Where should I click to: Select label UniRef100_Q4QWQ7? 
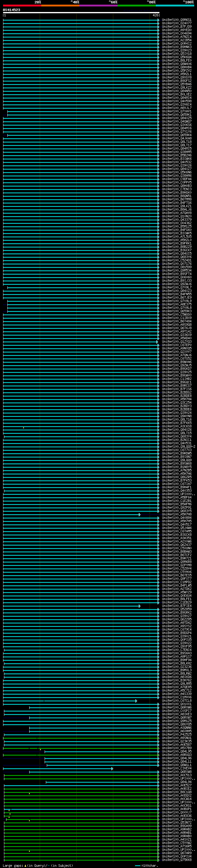[176, 122]
